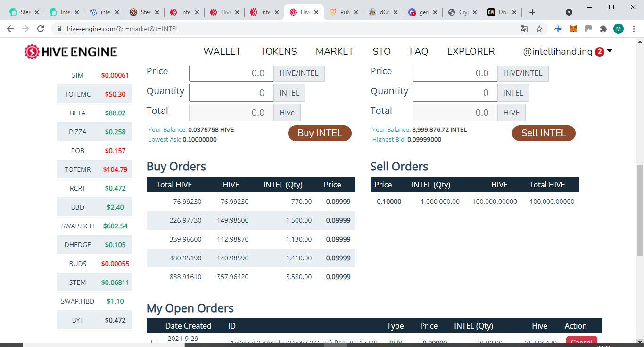
Task: Open the EXPLORER menu item
Action: click(x=471, y=51)
